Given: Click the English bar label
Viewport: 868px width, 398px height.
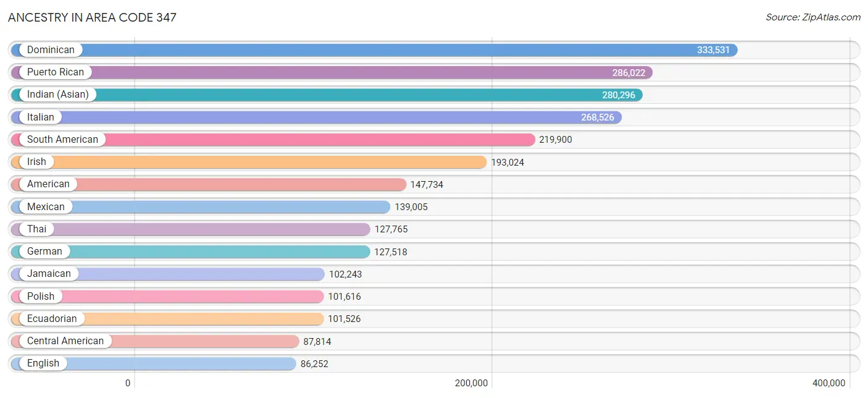Looking at the screenshot, I should click(43, 363).
